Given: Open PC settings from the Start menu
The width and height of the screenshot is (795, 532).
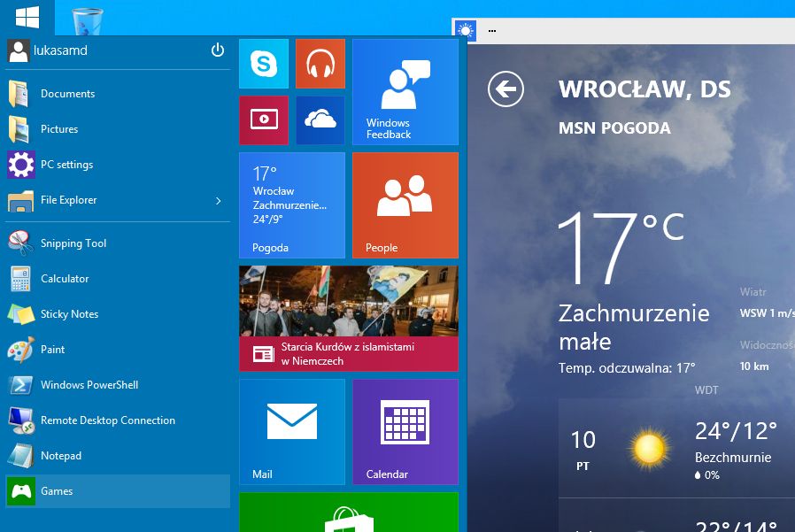Looking at the screenshot, I should coord(118,165).
